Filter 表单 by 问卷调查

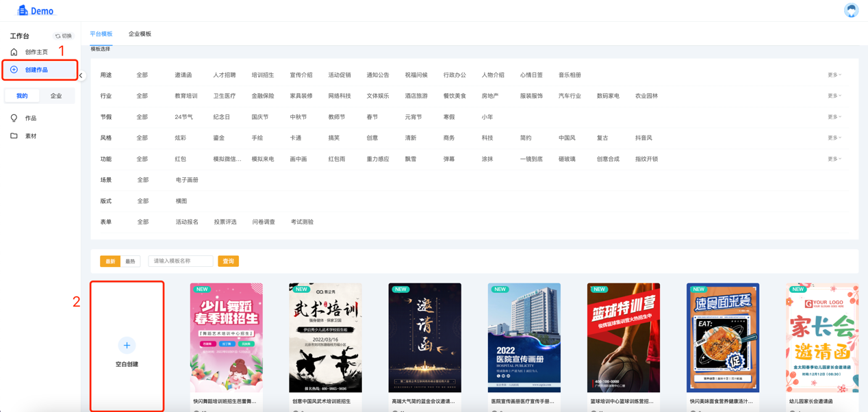click(264, 222)
